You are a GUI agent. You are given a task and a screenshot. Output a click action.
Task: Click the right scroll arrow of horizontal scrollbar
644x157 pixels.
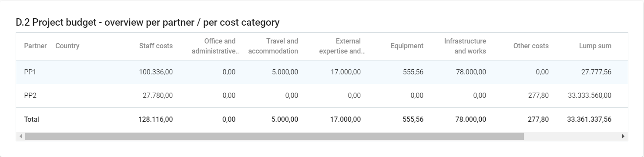pyautogui.click(x=624, y=137)
